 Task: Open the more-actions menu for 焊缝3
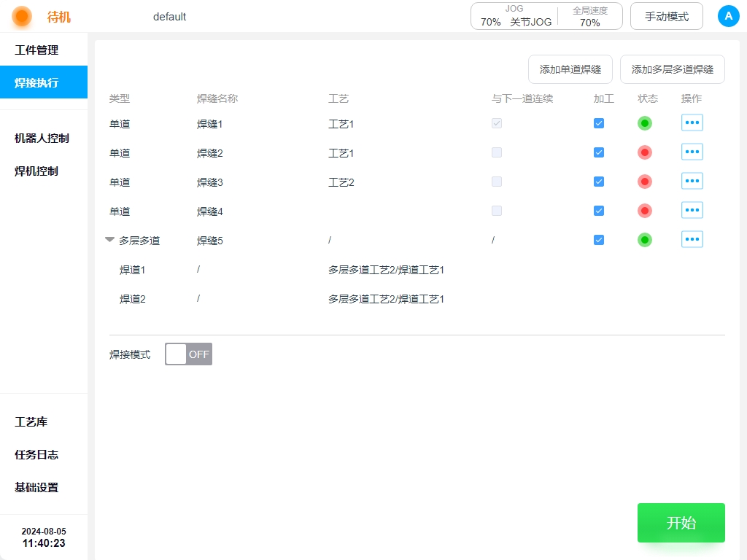[x=692, y=181]
